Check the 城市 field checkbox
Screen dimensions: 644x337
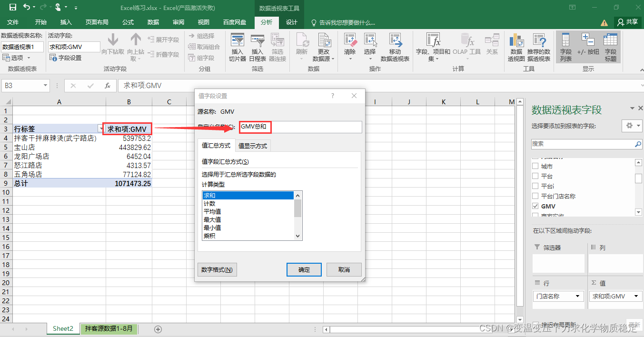pos(535,167)
